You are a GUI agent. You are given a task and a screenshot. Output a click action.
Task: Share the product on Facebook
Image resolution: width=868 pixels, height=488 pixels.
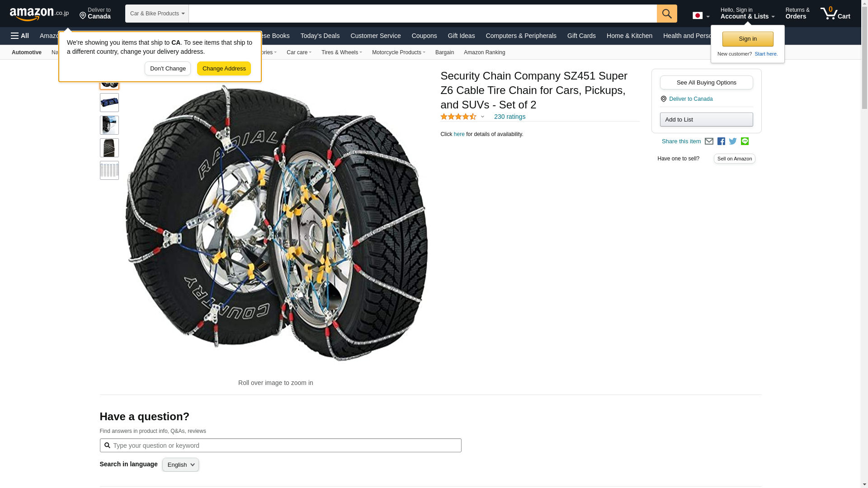721,141
